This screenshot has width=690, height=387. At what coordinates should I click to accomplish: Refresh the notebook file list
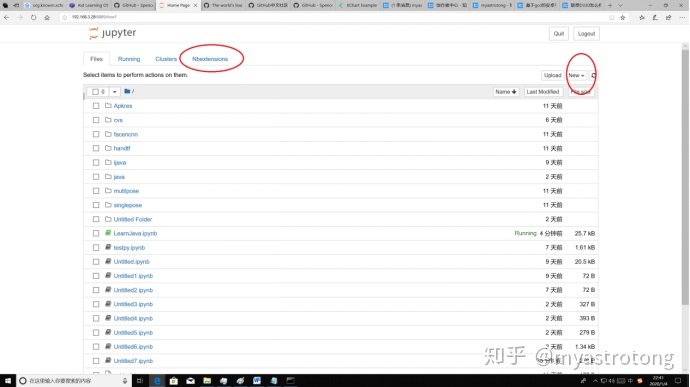click(x=593, y=75)
